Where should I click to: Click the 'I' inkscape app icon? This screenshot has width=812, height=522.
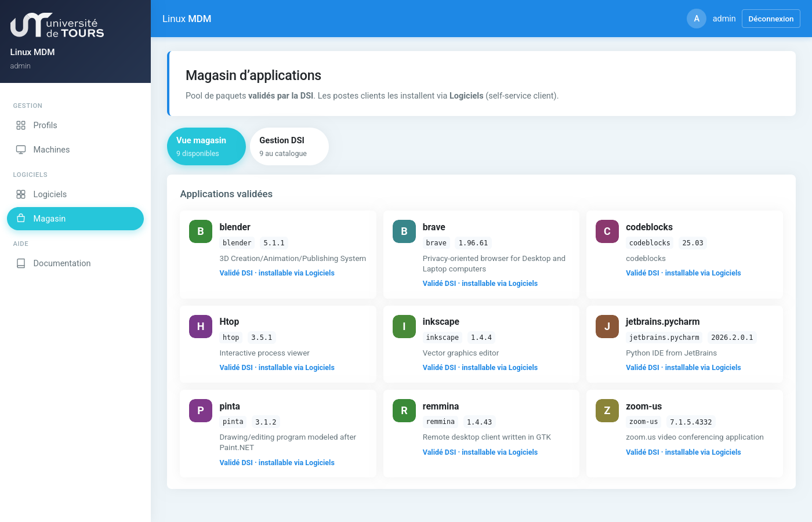pyautogui.click(x=404, y=327)
